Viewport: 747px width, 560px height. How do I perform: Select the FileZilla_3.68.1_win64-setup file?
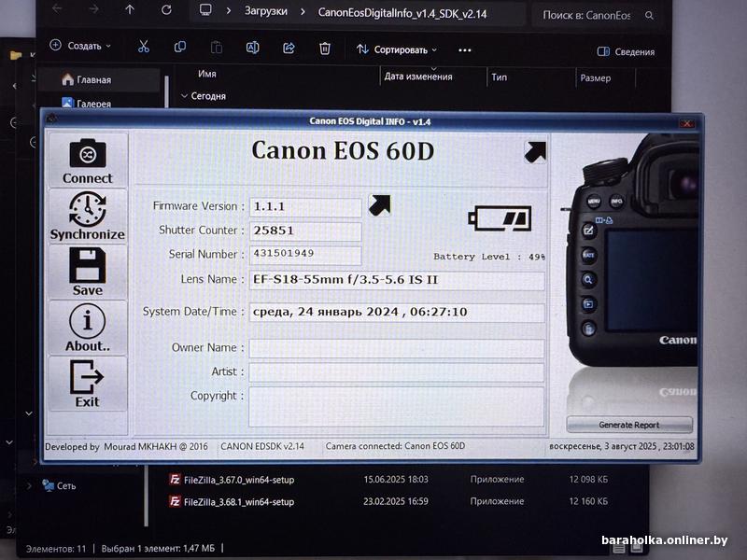[x=232, y=501]
